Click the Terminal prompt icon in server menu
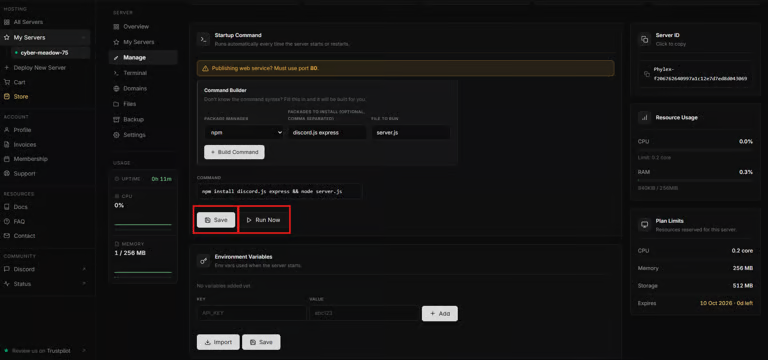This screenshot has width=768, height=360. point(116,73)
